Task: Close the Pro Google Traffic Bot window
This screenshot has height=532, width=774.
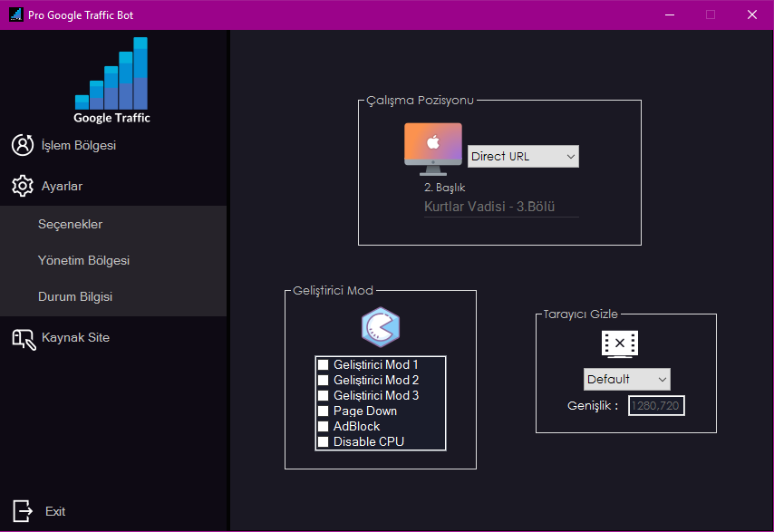Action: (751, 15)
